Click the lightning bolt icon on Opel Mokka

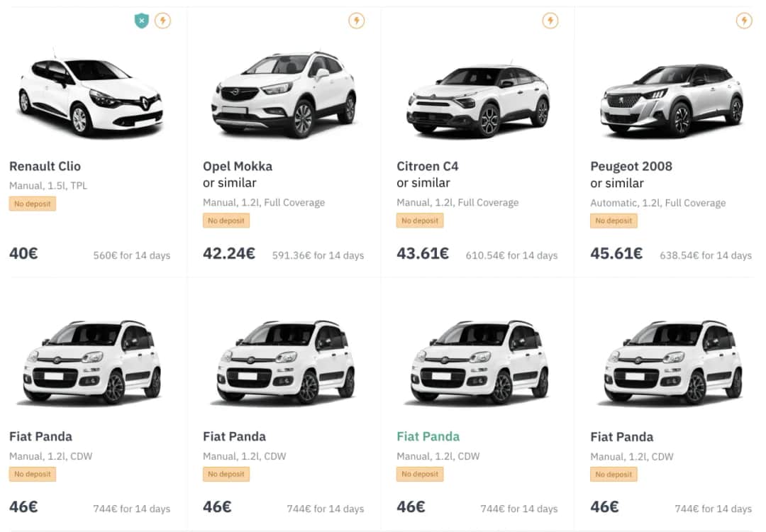[357, 21]
